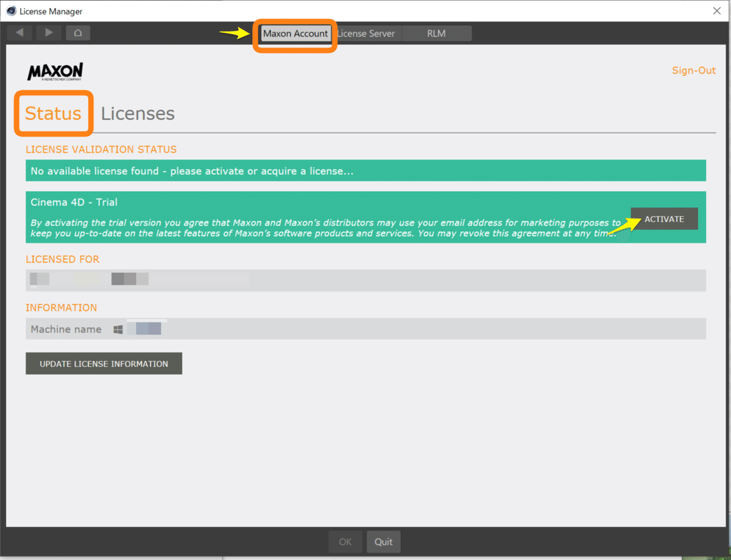Click the 'No available license found' message

365,171
